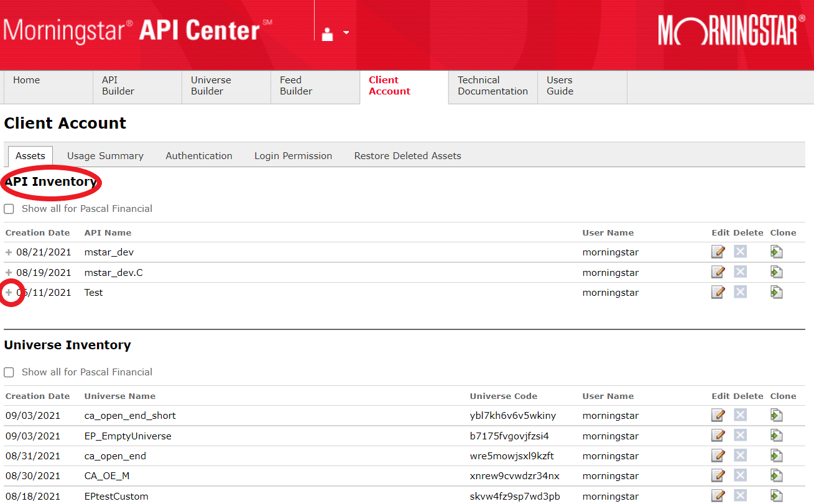Open the user profile icon menu
The height and width of the screenshot is (504, 814).
335,34
